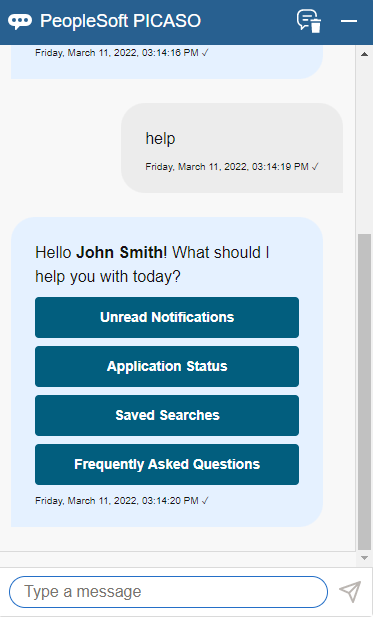Viewport: 374px width, 624px height.
Task: Click the scrollbar up arrow
Action: click(x=364, y=54)
